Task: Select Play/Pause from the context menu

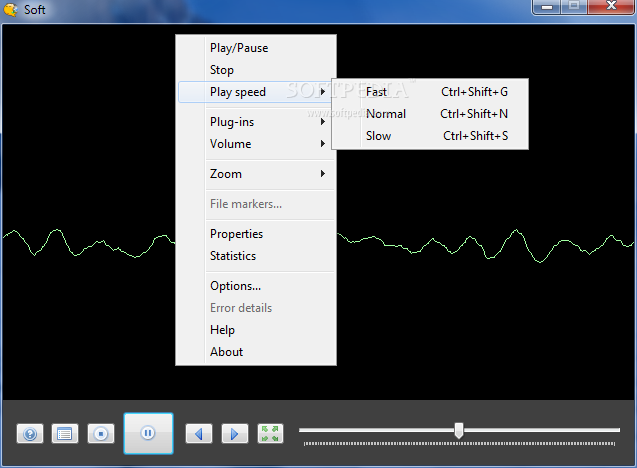Action: [257, 48]
